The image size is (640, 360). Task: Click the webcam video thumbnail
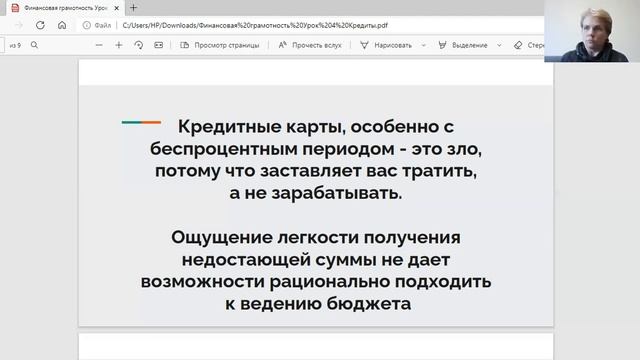click(x=592, y=31)
